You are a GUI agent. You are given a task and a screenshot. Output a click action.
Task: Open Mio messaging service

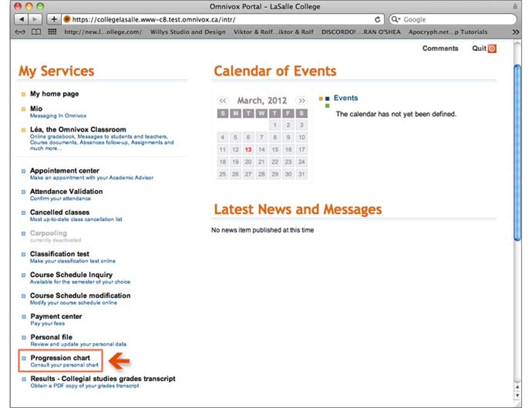pos(36,109)
